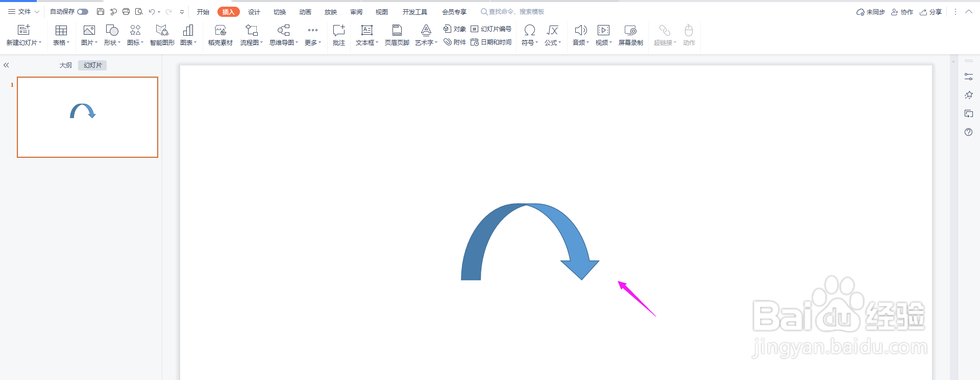Open the 会员专享 (Member) tab

pyautogui.click(x=454, y=12)
